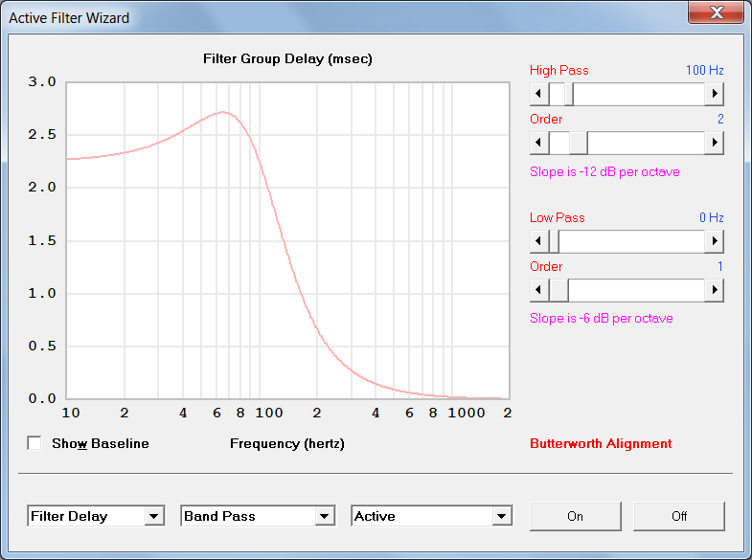Click the High Pass 100 Hz value
Screen dimensions: 752x560
pyautogui.click(x=704, y=70)
